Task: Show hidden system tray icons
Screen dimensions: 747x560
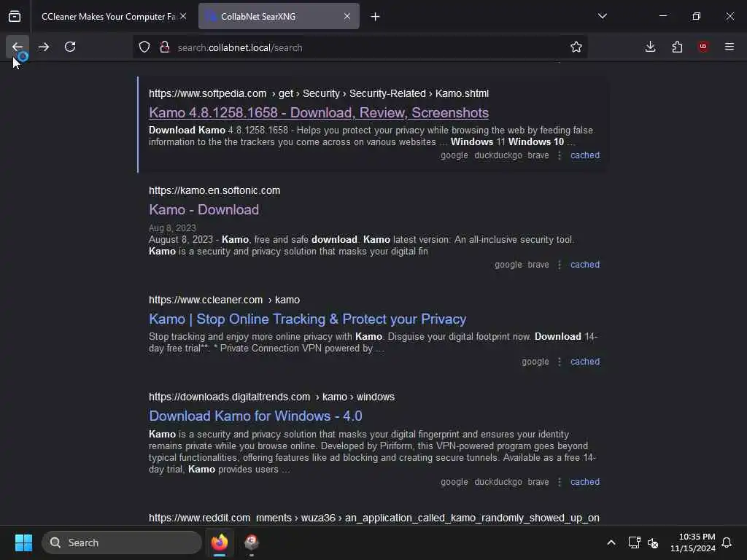Action: tap(611, 542)
